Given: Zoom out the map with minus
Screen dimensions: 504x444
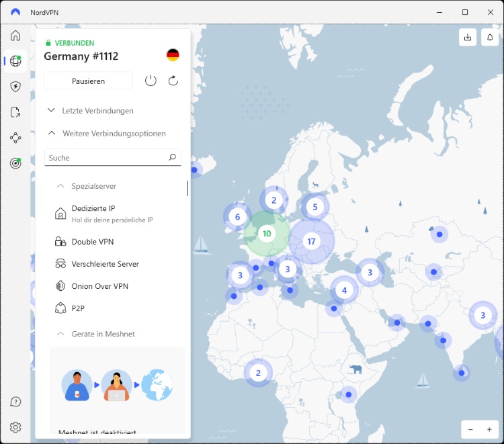Looking at the screenshot, I should [470, 429].
